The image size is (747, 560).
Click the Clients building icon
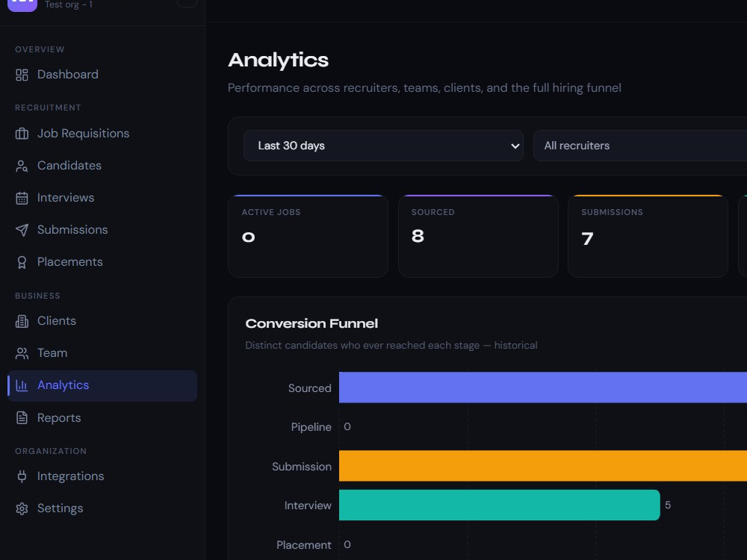pos(22,321)
